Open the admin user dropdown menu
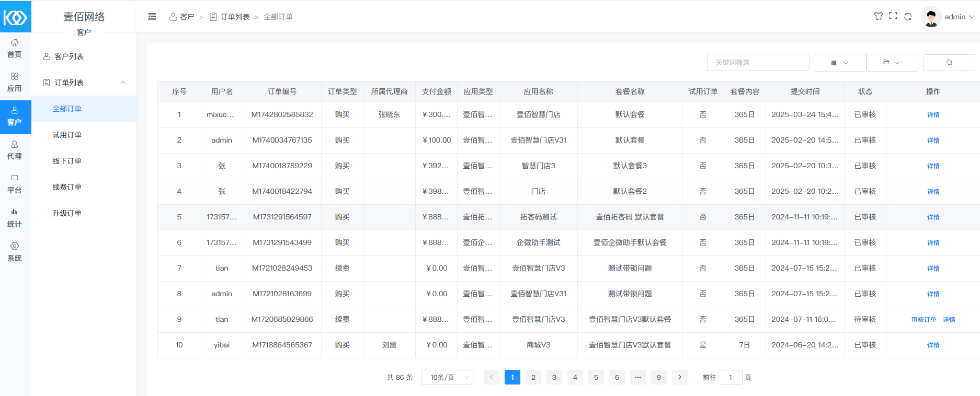Image resolution: width=980 pixels, height=396 pixels. tap(960, 17)
